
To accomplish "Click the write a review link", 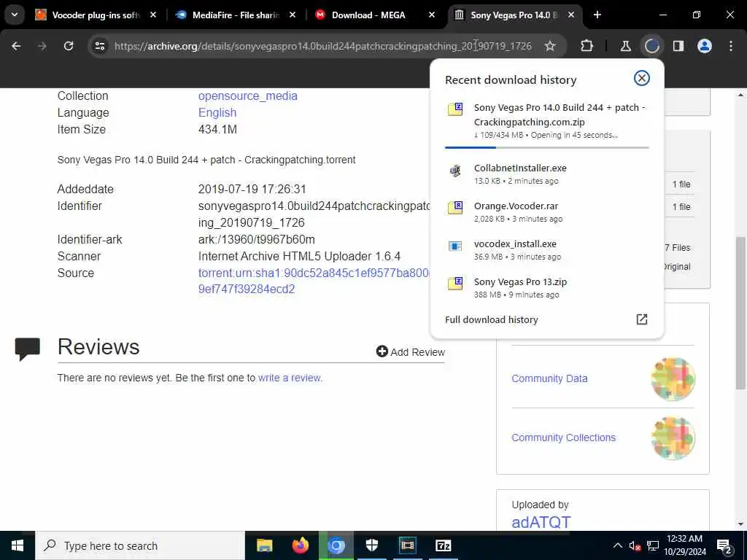I will [289, 378].
